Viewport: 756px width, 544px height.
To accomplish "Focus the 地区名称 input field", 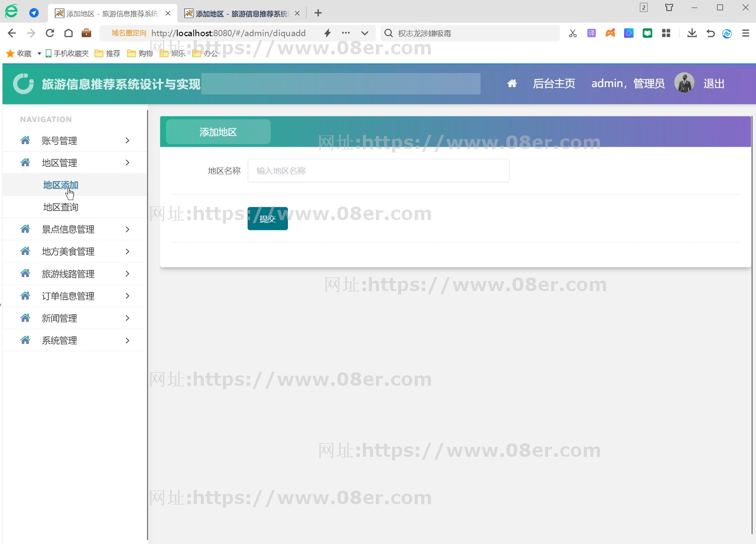I will pyautogui.click(x=378, y=171).
